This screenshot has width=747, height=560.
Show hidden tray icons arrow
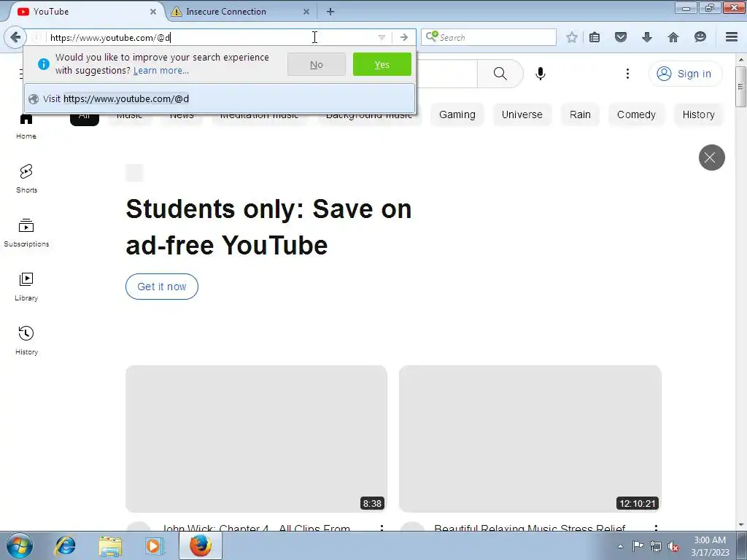pos(620,546)
